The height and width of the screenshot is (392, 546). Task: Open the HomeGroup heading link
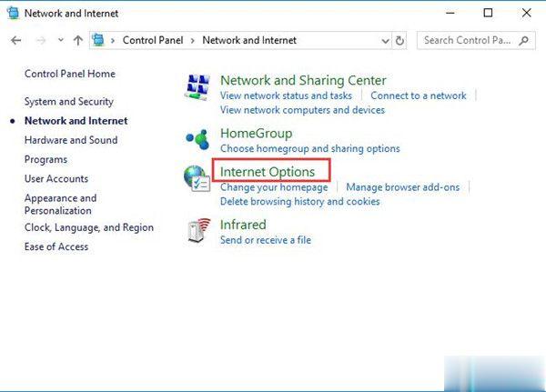tap(256, 134)
